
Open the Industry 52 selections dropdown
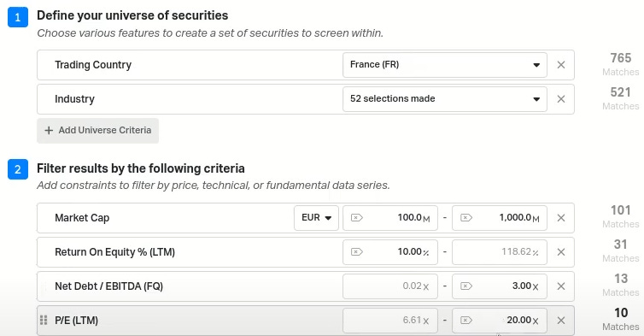[445, 99]
